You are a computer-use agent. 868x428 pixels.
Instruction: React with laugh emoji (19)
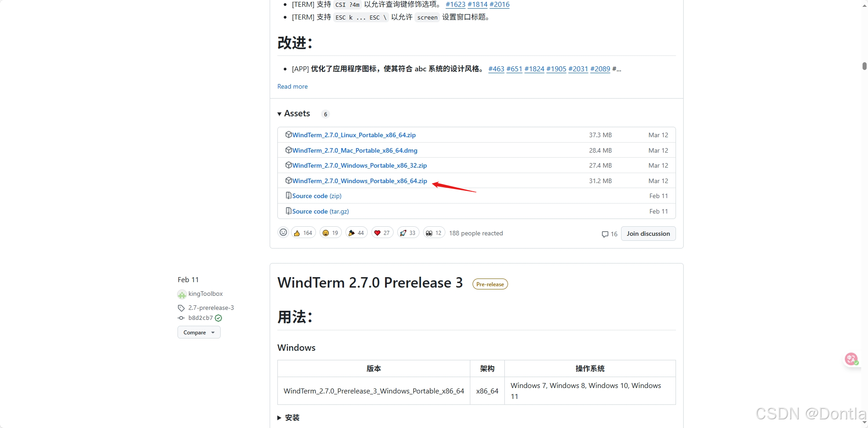330,233
